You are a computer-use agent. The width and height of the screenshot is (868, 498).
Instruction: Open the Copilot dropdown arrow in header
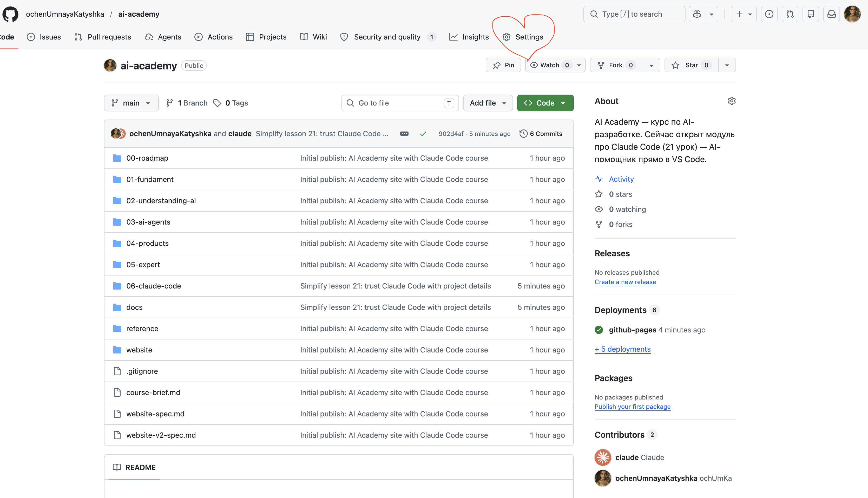[711, 14]
